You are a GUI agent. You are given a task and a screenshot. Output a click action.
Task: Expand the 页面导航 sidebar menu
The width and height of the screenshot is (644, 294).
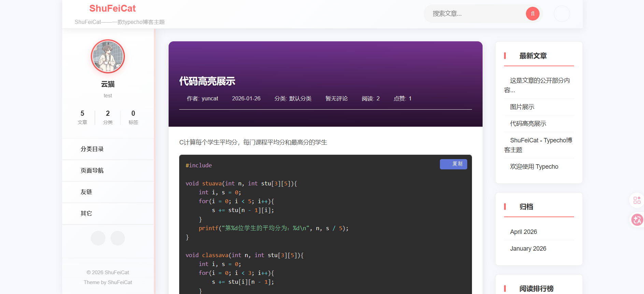pyautogui.click(x=108, y=170)
